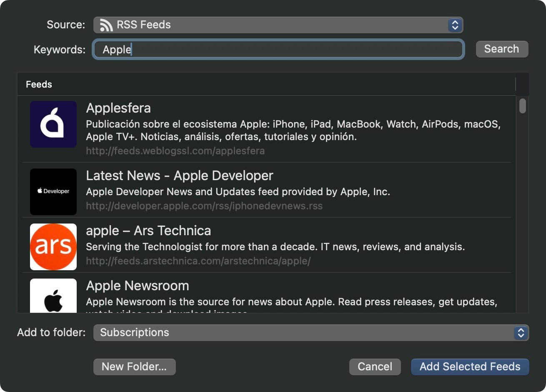Click the iphonedevnews.rss feed URL
Screen dimensions: 546x392
[x=204, y=206]
